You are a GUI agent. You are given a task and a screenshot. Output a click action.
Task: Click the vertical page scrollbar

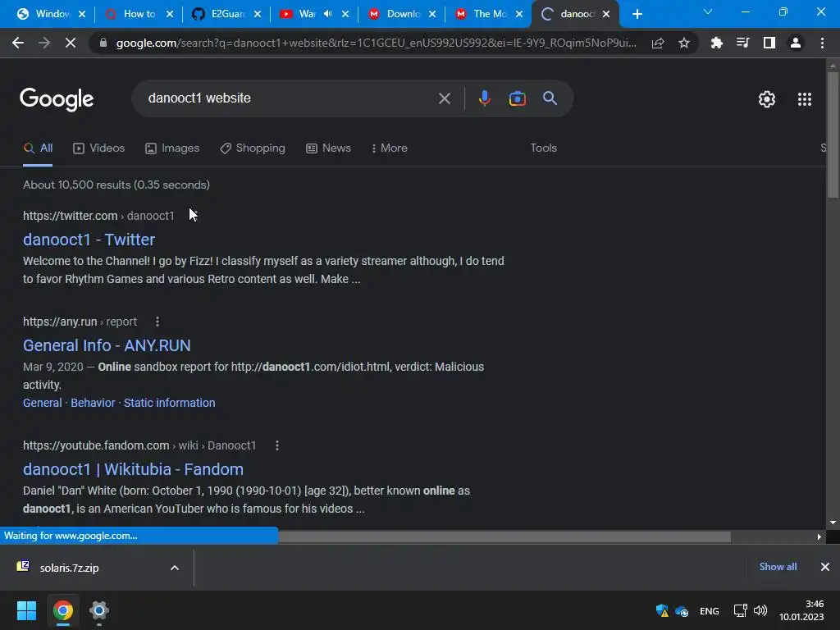(x=833, y=134)
